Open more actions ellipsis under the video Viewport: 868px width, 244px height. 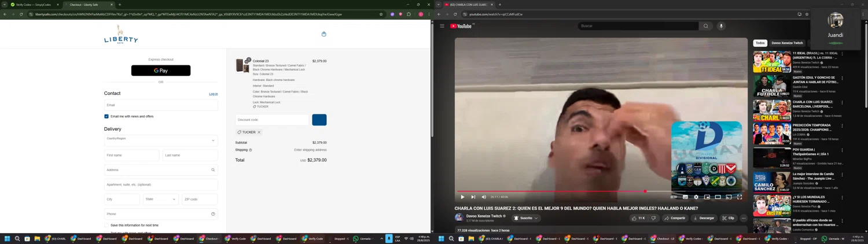(x=744, y=218)
